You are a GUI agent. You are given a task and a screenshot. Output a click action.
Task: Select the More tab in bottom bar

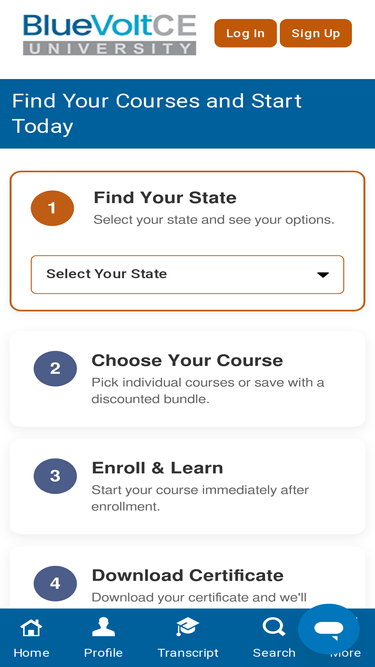[x=345, y=653]
